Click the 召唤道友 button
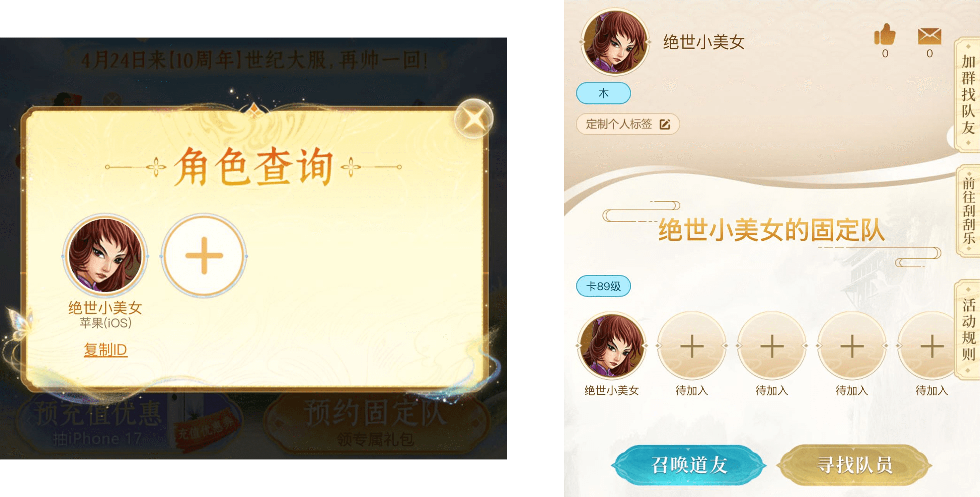The image size is (980, 497). [x=689, y=465]
